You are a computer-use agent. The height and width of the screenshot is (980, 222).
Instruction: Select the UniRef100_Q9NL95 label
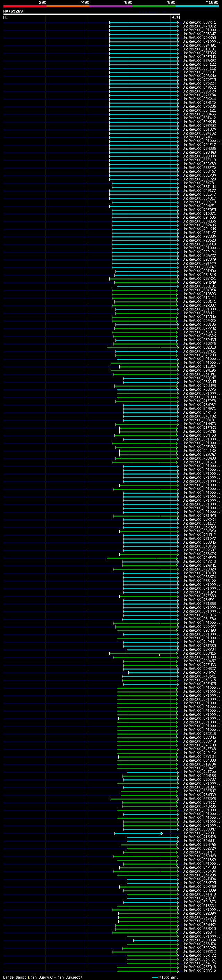click(x=199, y=370)
